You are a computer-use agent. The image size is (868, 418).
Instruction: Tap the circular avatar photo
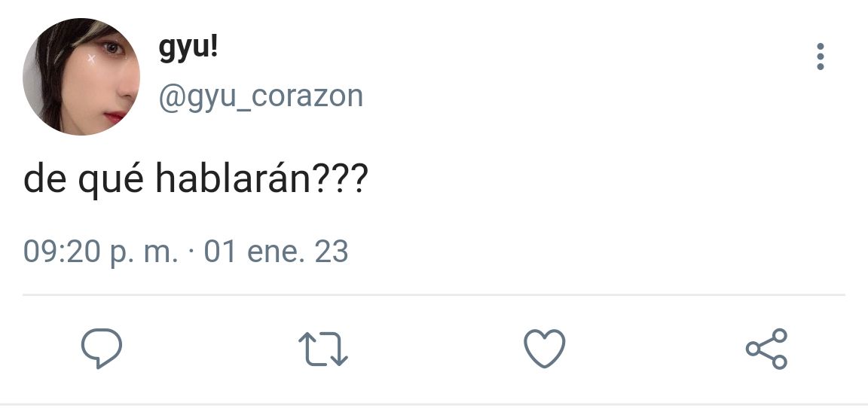pyautogui.click(x=81, y=76)
